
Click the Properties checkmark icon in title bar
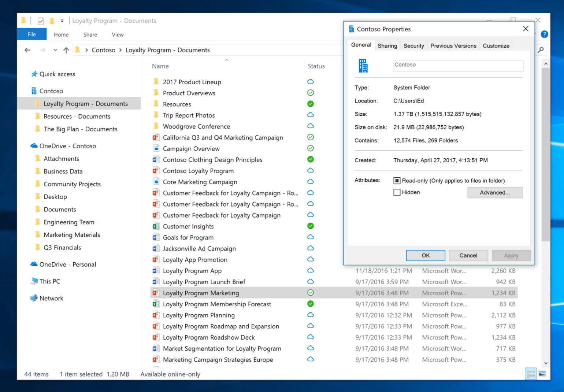(x=41, y=21)
